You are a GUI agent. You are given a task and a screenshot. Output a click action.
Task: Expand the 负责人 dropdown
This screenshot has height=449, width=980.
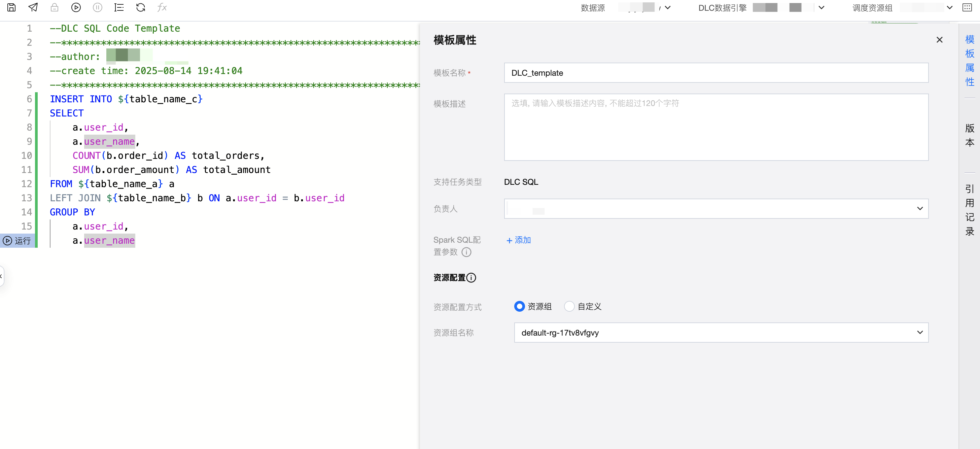coord(716,209)
